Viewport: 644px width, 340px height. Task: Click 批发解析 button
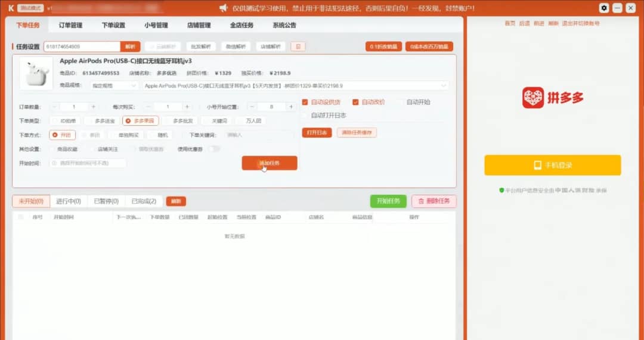point(201,46)
